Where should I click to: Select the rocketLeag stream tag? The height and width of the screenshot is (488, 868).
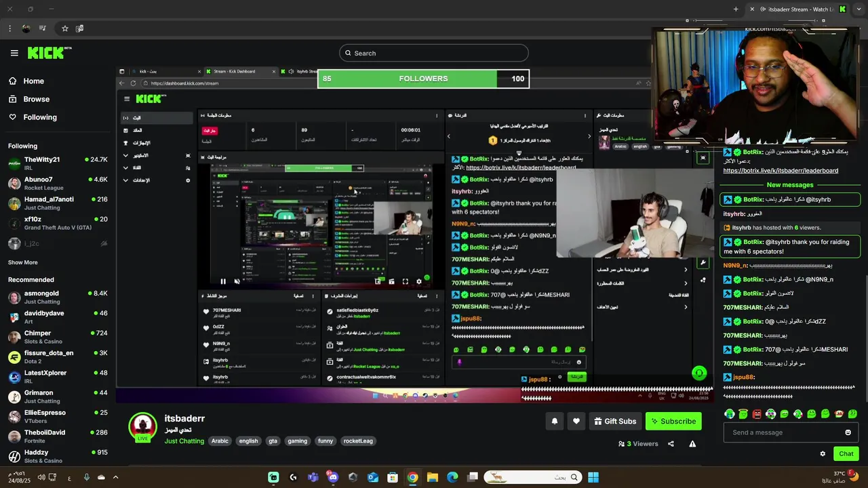point(358,441)
